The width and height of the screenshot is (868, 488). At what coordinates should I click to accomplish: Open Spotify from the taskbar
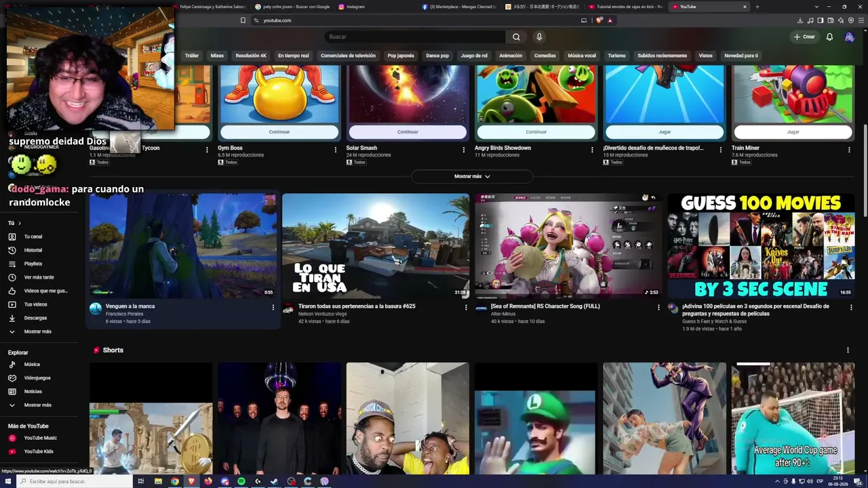pyautogui.click(x=241, y=481)
